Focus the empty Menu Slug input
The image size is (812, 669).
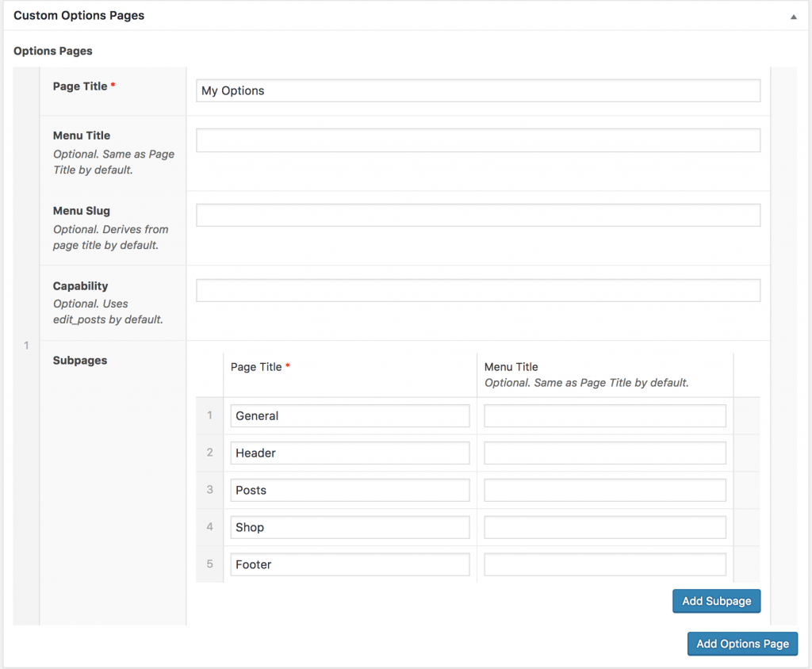478,215
